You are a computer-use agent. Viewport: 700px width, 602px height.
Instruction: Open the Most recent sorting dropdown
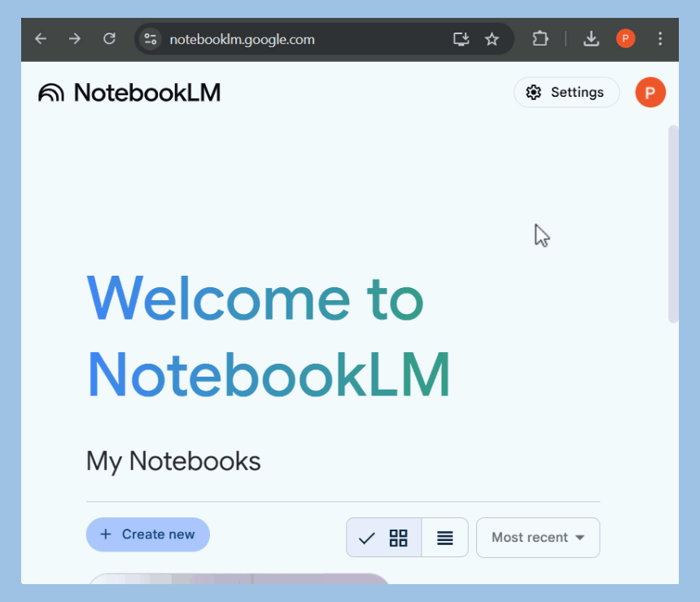(x=537, y=537)
